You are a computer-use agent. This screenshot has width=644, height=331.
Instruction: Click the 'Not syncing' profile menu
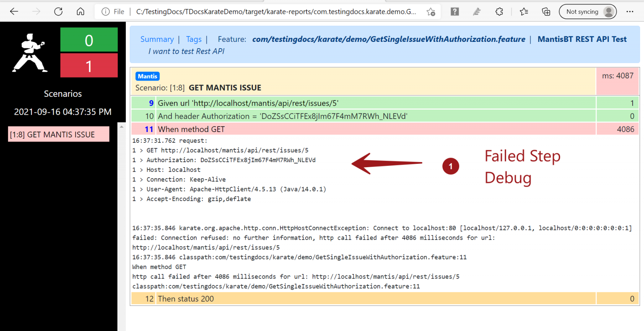click(588, 11)
